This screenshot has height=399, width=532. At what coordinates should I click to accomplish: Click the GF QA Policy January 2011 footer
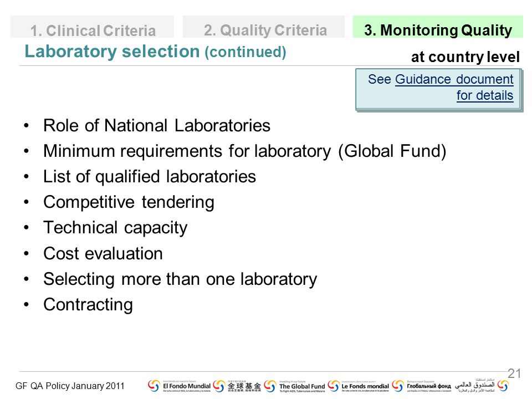point(70,386)
